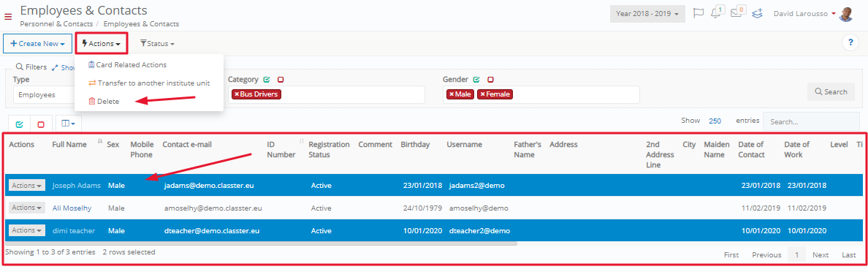Image resolution: width=868 pixels, height=272 pixels.
Task: Click the Birthday column header
Action: click(x=415, y=145)
